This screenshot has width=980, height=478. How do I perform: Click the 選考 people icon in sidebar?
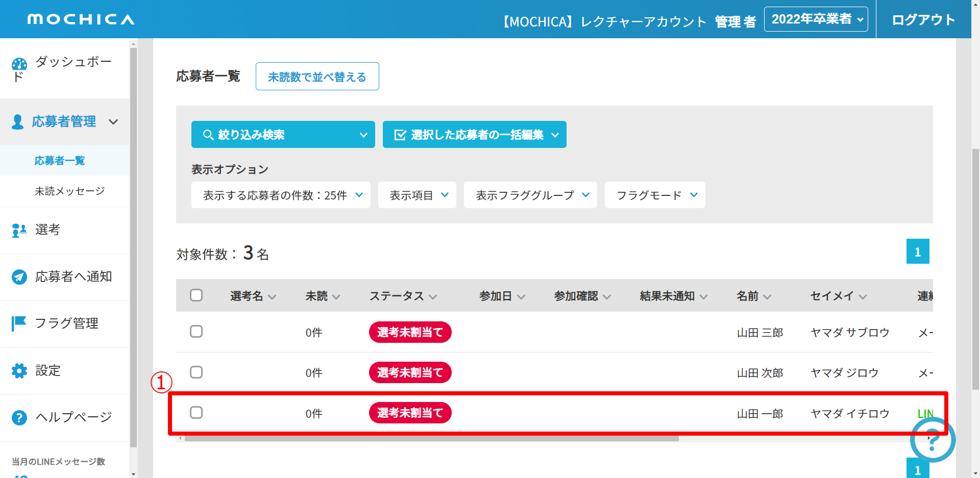click(x=19, y=231)
